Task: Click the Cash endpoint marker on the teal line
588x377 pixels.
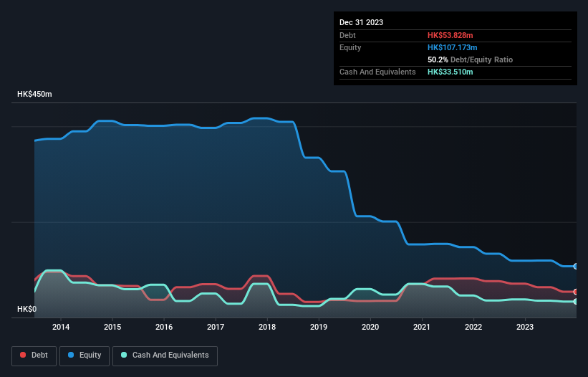Action: point(576,302)
